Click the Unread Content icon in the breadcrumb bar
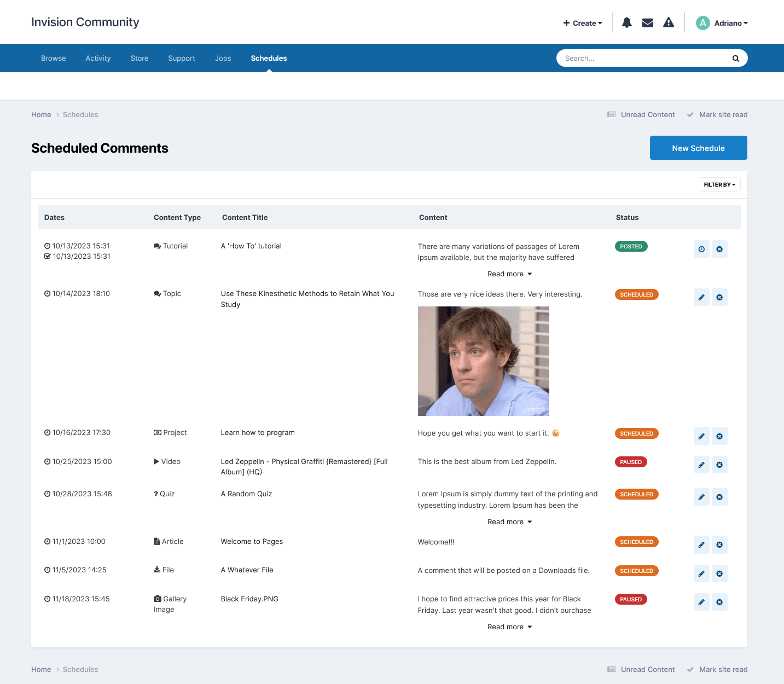The image size is (784, 684). click(x=611, y=114)
